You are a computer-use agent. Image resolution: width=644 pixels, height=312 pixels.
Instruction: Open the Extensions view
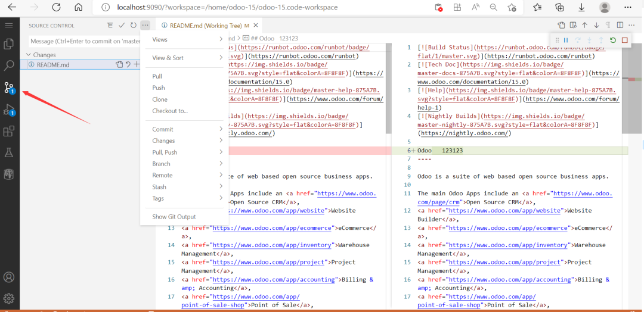pyautogui.click(x=9, y=131)
